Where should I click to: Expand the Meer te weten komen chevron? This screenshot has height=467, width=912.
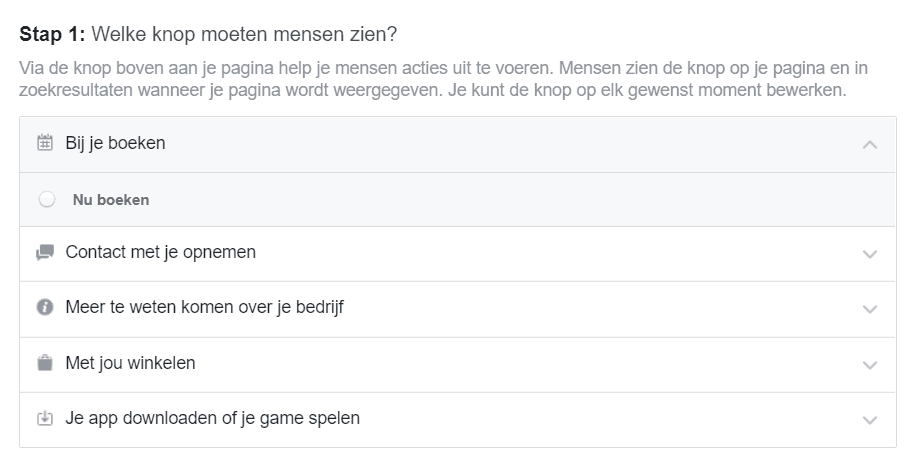click(870, 309)
